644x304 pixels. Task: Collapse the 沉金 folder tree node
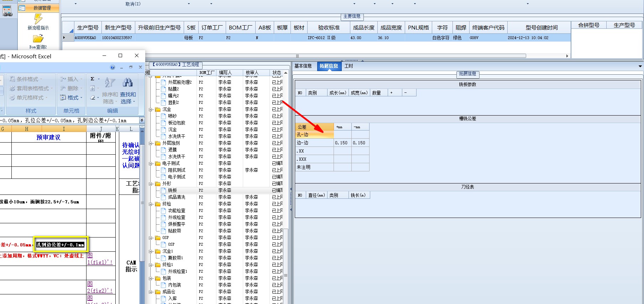point(151,110)
